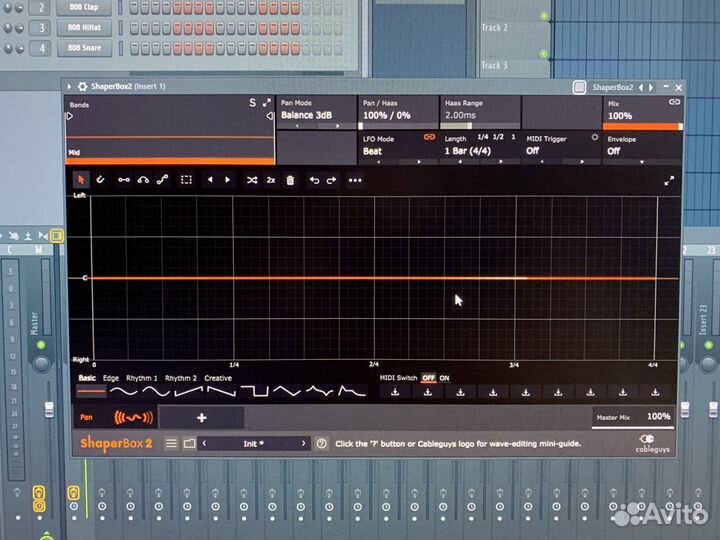Undo the last wave edit
Screen dimensions: 720x540
point(314,180)
